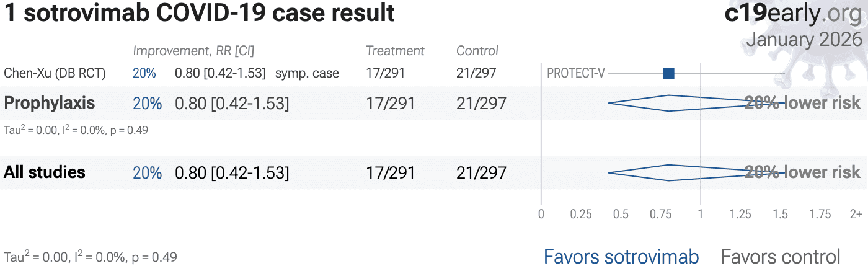Click the 0.75 tick on the risk axis
This screenshot has width=868, height=266.
tap(661, 214)
